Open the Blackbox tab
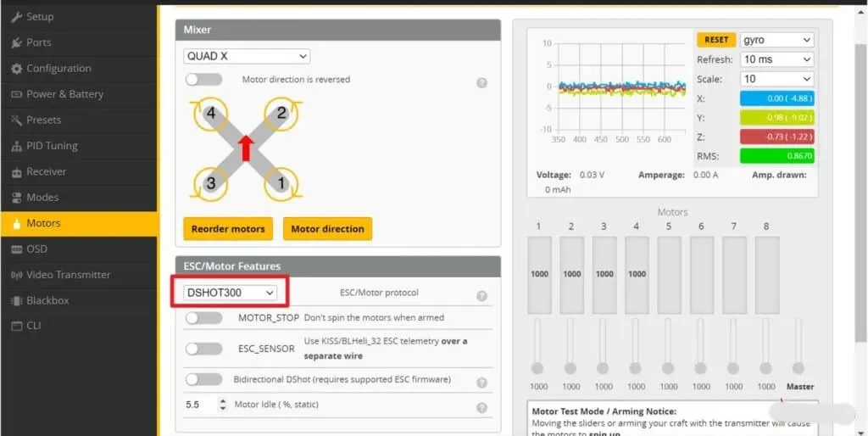 tap(79, 301)
